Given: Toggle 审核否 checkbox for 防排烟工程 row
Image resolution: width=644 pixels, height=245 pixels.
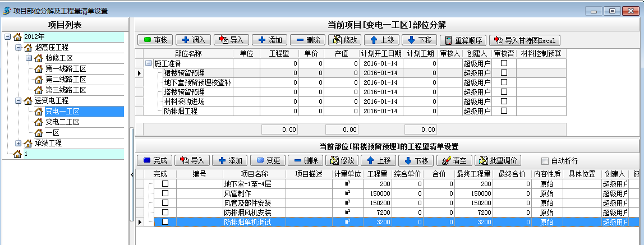Looking at the screenshot, I should pyautogui.click(x=504, y=111).
